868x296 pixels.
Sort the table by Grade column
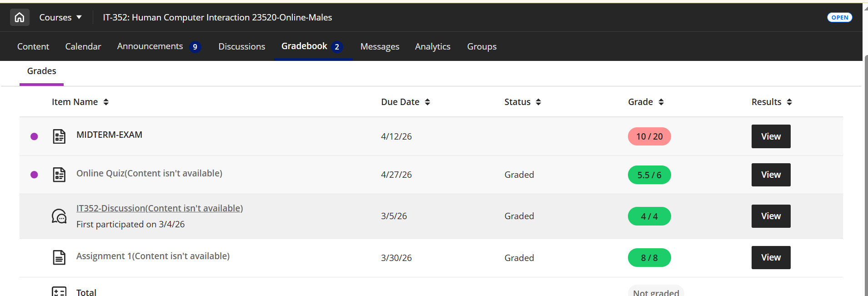point(646,102)
